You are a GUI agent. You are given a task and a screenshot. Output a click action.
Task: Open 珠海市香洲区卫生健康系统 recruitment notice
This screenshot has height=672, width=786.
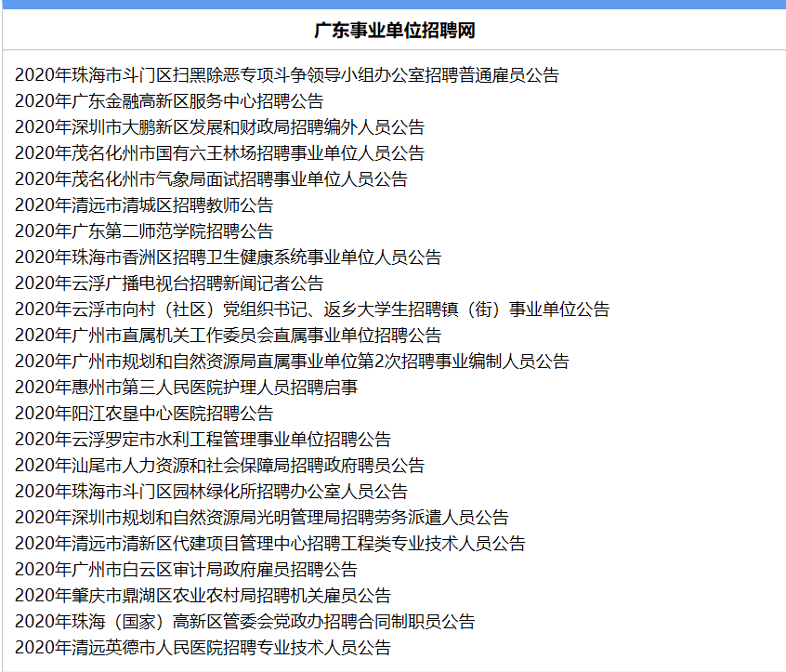pos(228,257)
